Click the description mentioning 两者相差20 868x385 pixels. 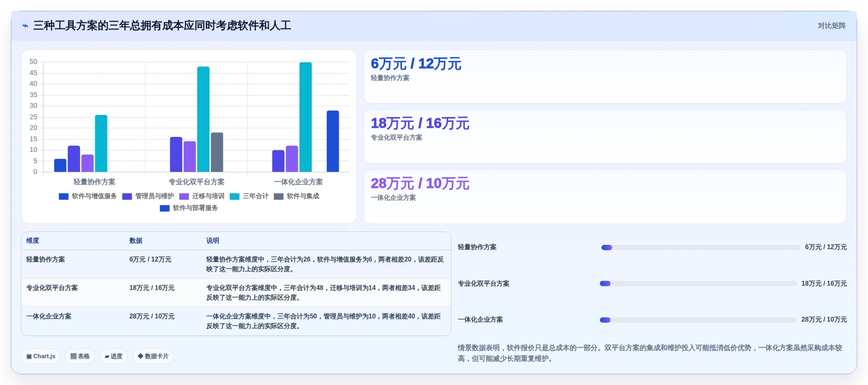(325, 265)
